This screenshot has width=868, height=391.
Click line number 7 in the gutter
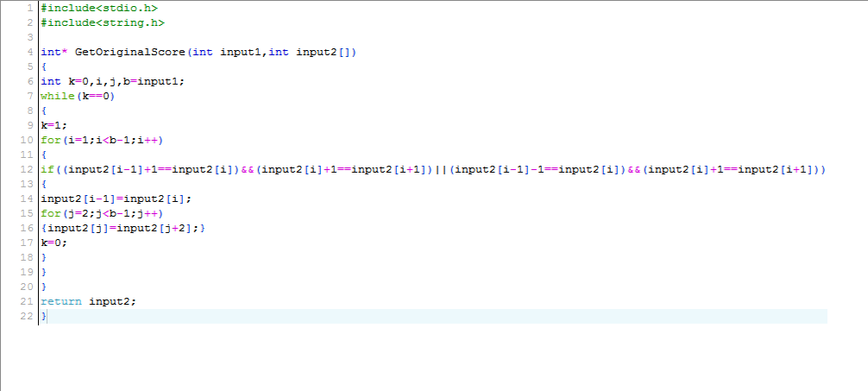tap(30, 96)
